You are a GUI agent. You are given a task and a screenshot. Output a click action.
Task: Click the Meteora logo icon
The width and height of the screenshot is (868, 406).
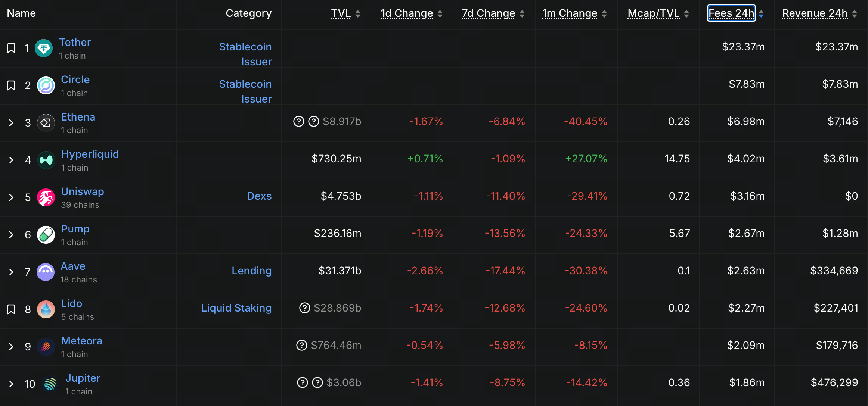[x=46, y=347]
